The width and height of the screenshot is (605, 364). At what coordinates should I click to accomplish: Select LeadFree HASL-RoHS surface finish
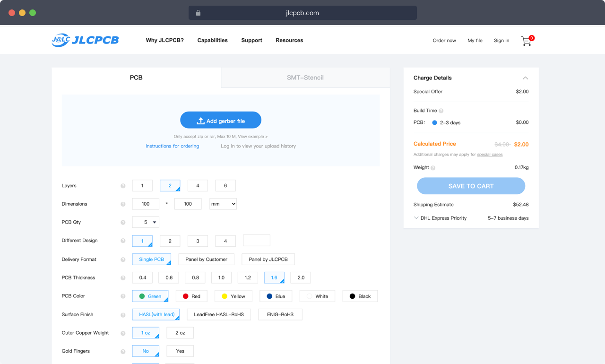pyautogui.click(x=219, y=314)
